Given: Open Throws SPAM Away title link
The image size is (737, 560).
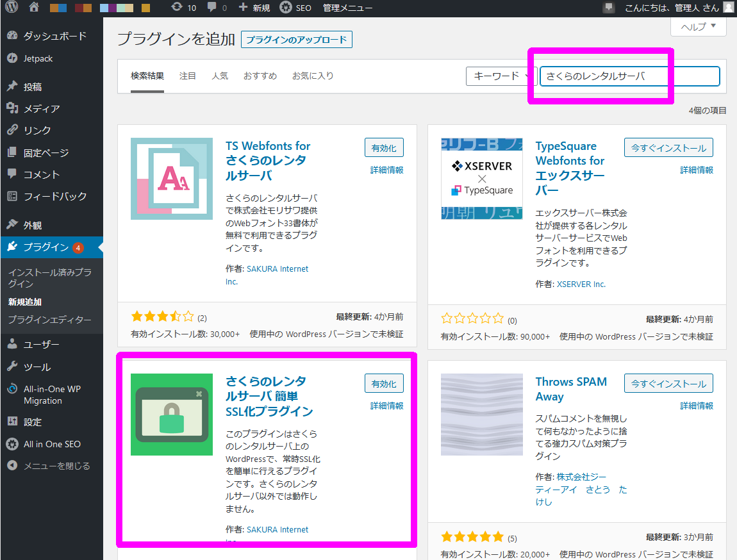Looking at the screenshot, I should pyautogui.click(x=571, y=389).
